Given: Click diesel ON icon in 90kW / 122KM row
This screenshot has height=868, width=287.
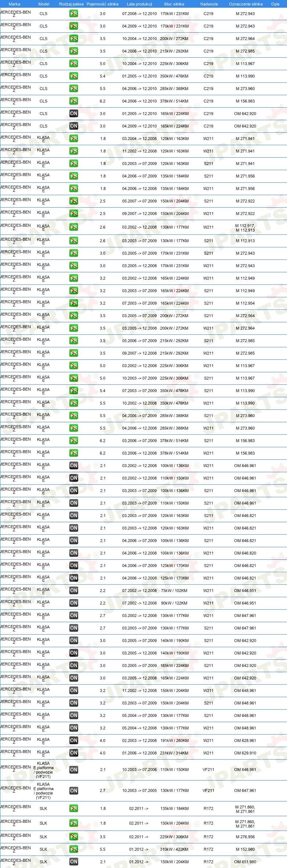Looking at the screenshot, I should click(73, 603).
